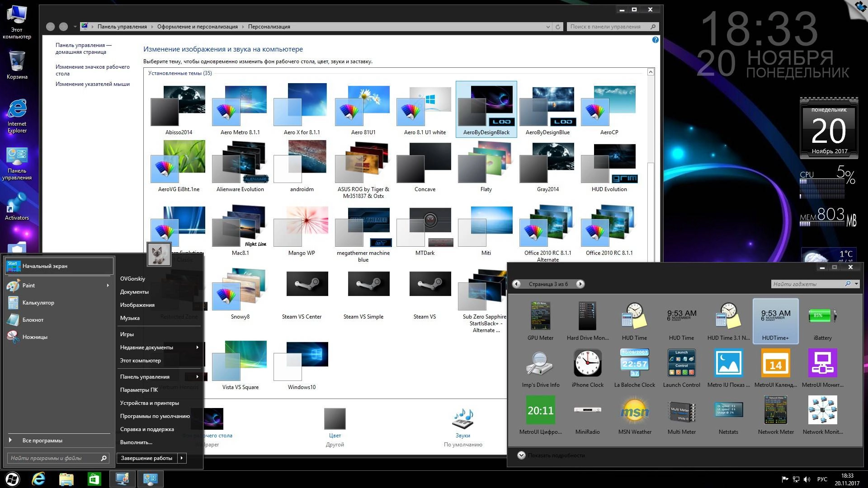Refresh the Personalization page via the refresh icon
Image resolution: width=868 pixels, height=488 pixels.
(557, 26)
